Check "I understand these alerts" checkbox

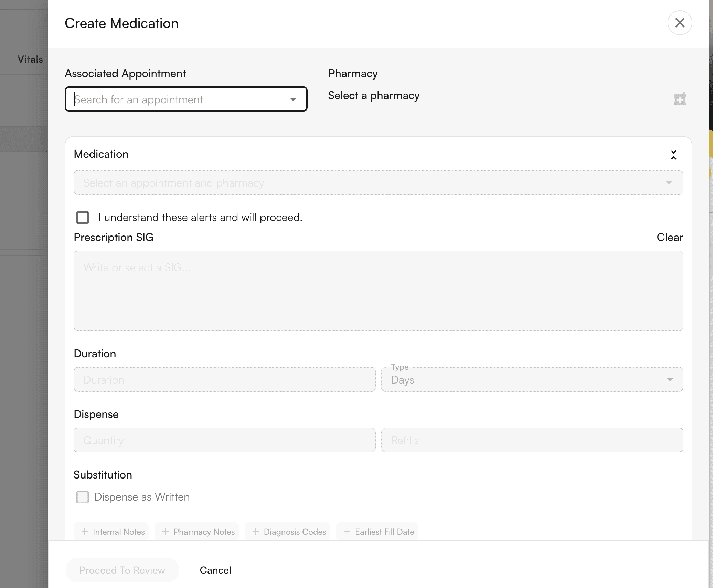[x=83, y=218]
